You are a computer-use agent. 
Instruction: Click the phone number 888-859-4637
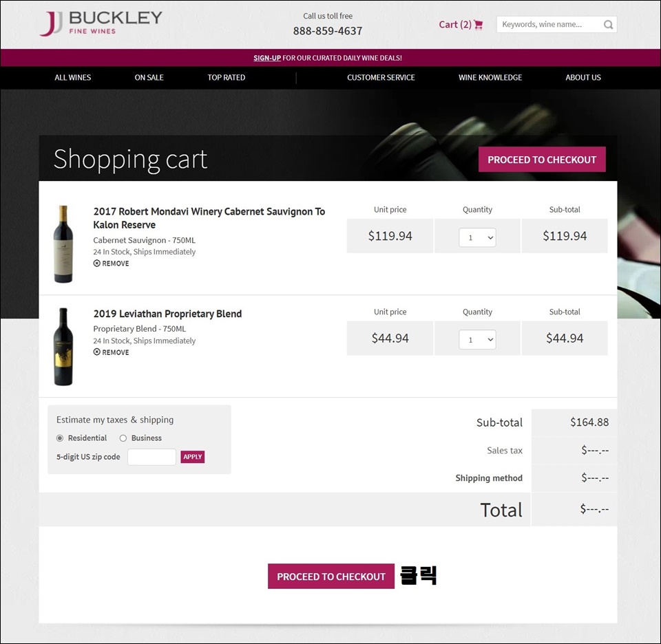pos(328,31)
